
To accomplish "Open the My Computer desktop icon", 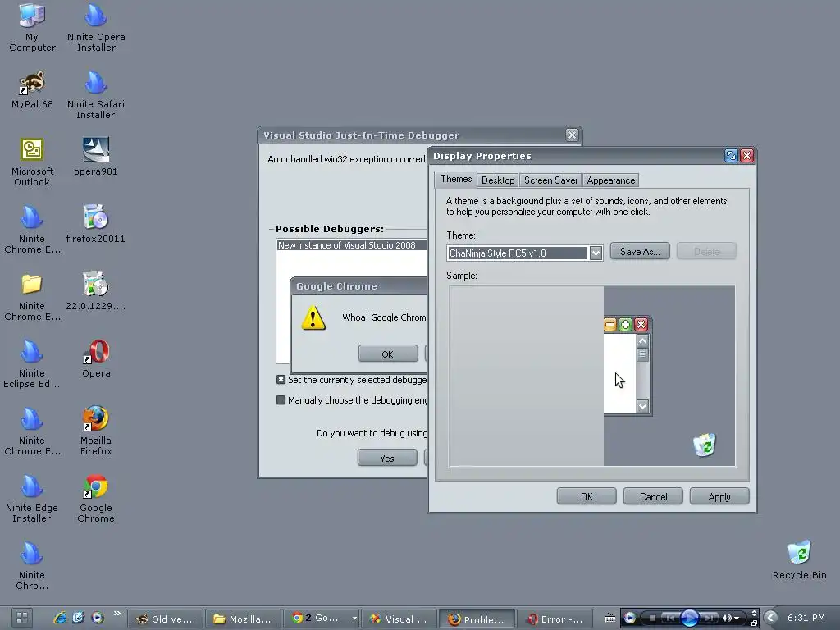I will point(32,27).
